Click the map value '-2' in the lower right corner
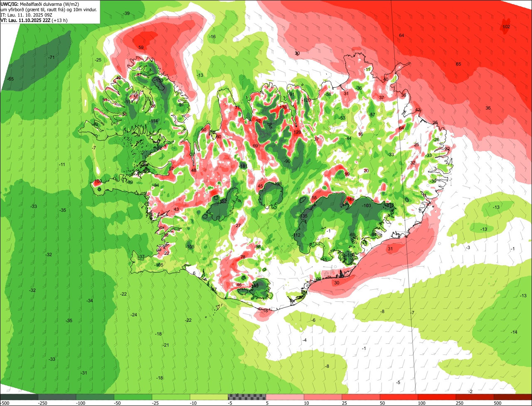Viewport: 532px width, 406px height. tap(470, 392)
